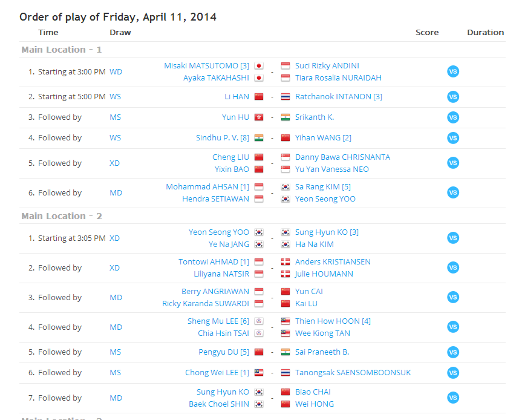Image resolution: width=522 pixels, height=420 pixels.
Task: Click VS icon for Berry Angriawan match
Action: (453, 297)
